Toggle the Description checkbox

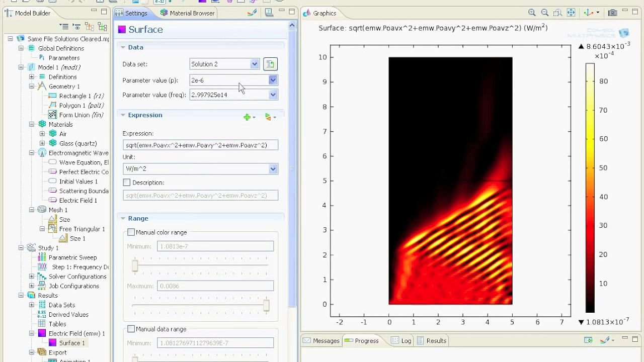pyautogui.click(x=127, y=183)
